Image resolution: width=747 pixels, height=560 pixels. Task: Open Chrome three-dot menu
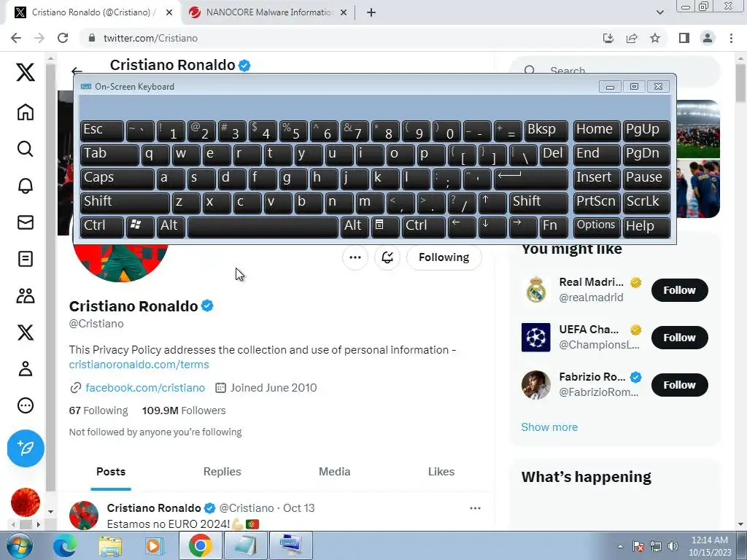tap(731, 38)
